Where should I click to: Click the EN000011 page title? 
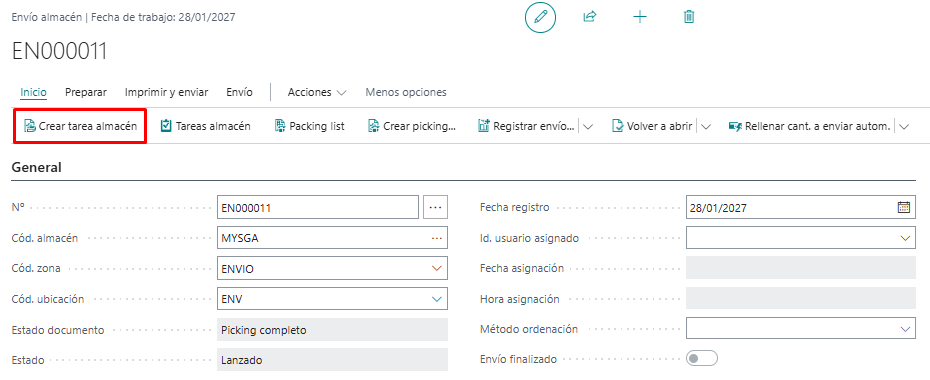tap(59, 52)
